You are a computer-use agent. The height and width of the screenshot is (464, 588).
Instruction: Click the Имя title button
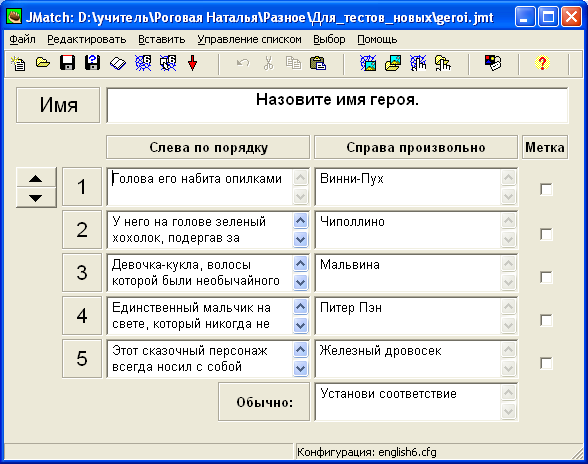point(58,105)
